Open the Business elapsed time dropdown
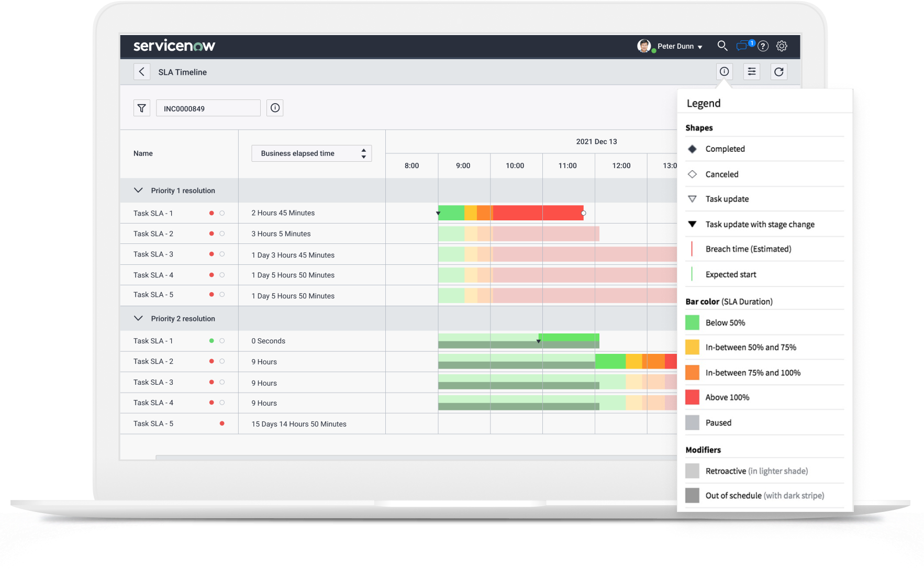 tap(311, 153)
